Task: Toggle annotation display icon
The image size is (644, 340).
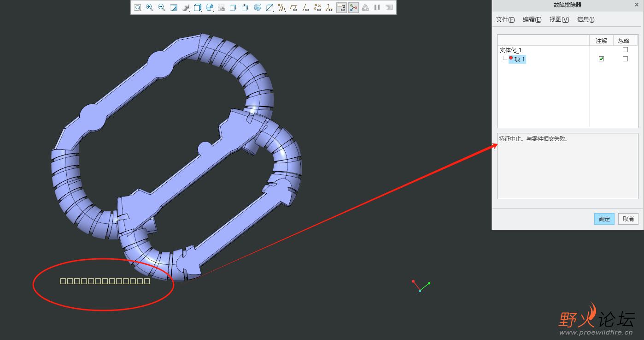Action: [341, 7]
